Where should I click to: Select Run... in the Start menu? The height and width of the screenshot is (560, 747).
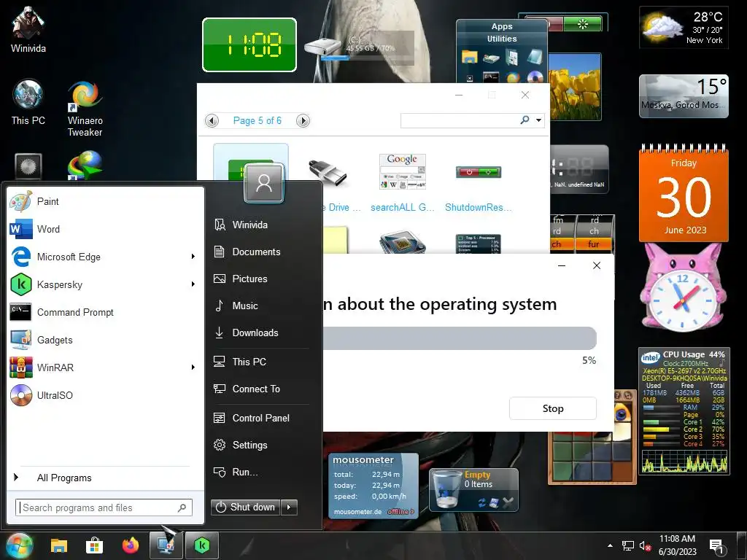245,472
